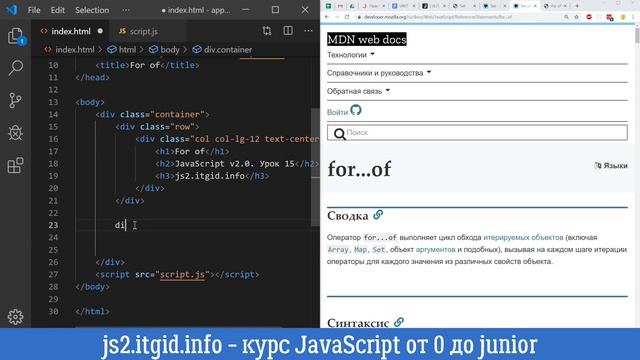Open the overflow menu ellipsis in title bar

[126, 10]
